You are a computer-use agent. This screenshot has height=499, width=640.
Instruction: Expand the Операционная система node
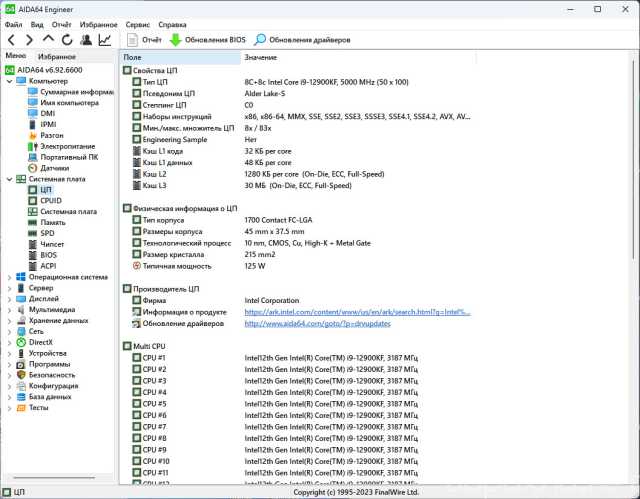click(9, 277)
